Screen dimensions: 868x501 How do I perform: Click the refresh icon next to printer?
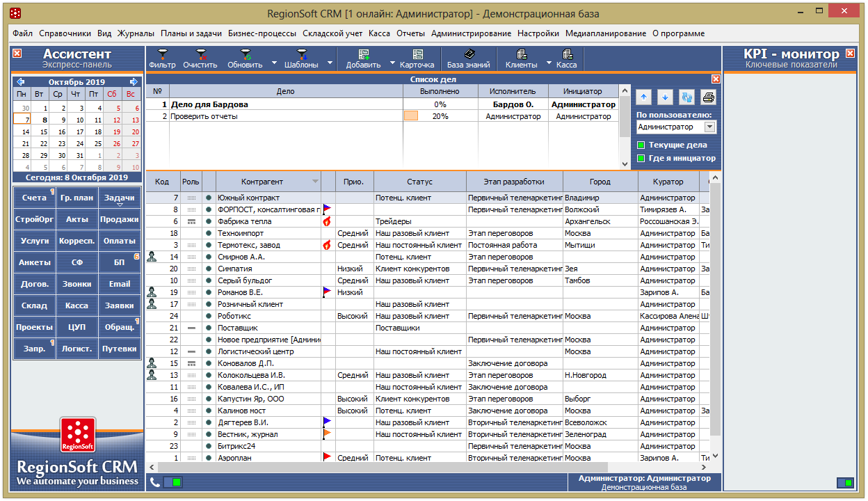click(686, 97)
